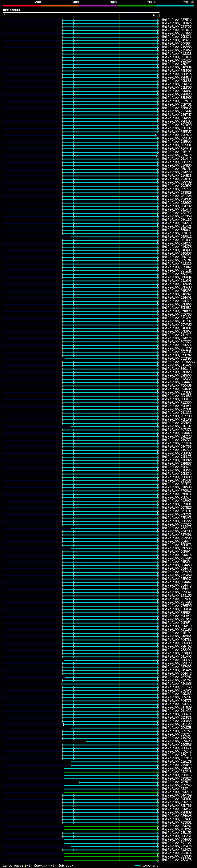This screenshot has width=197, height=868.
Task: Open hit UniRef100_A9NPD6
Action: click(x=177, y=71)
